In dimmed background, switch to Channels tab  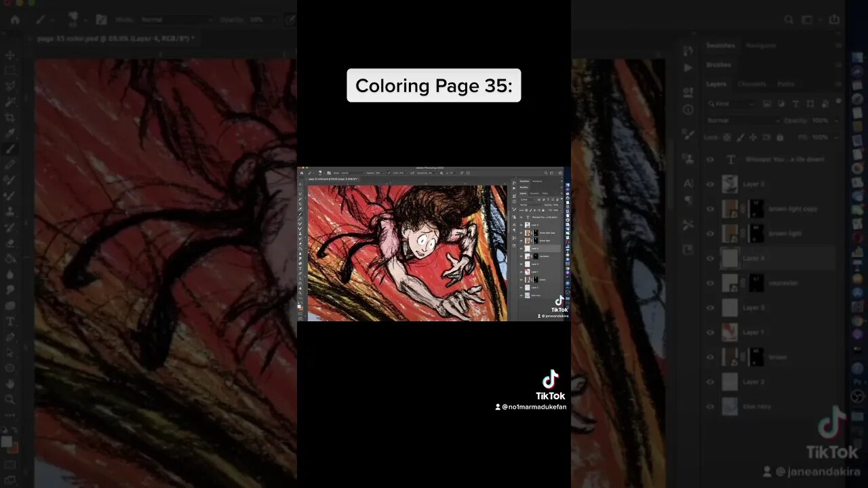753,84
